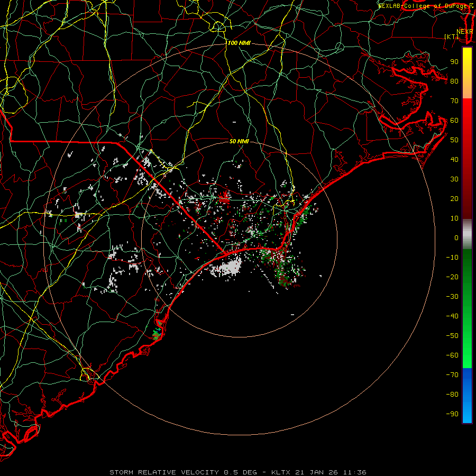Select the positive 20 value on velocity scale
Image resolution: width=476 pixels, height=476 pixels.
click(454, 198)
